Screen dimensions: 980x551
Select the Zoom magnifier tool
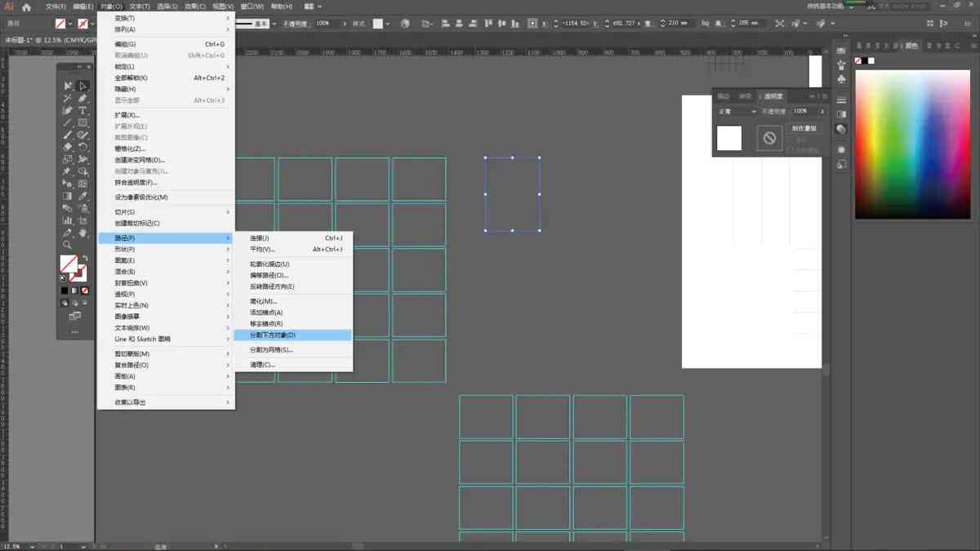[x=68, y=245]
